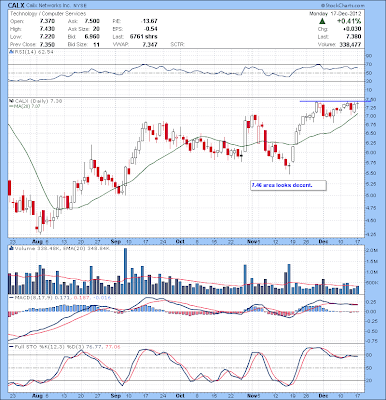The width and height of the screenshot is (386, 400).
Task: Click the RSI(14) 62.54 indicator label
Action: coord(33,52)
